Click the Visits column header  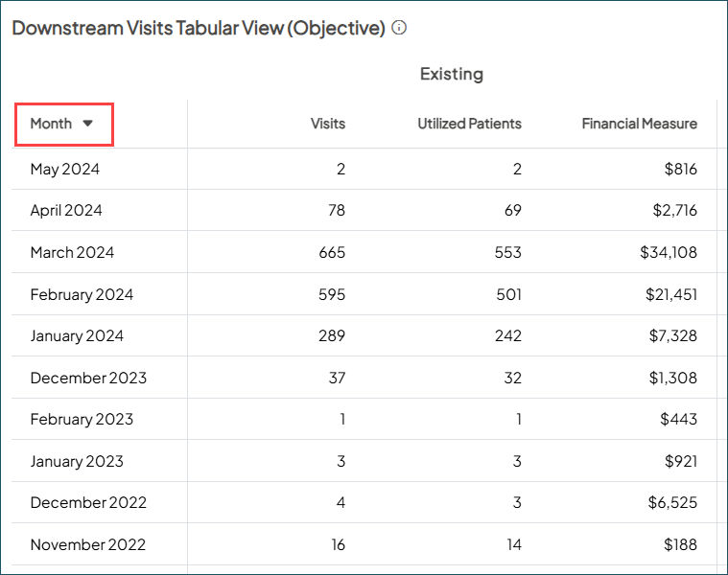tap(328, 124)
